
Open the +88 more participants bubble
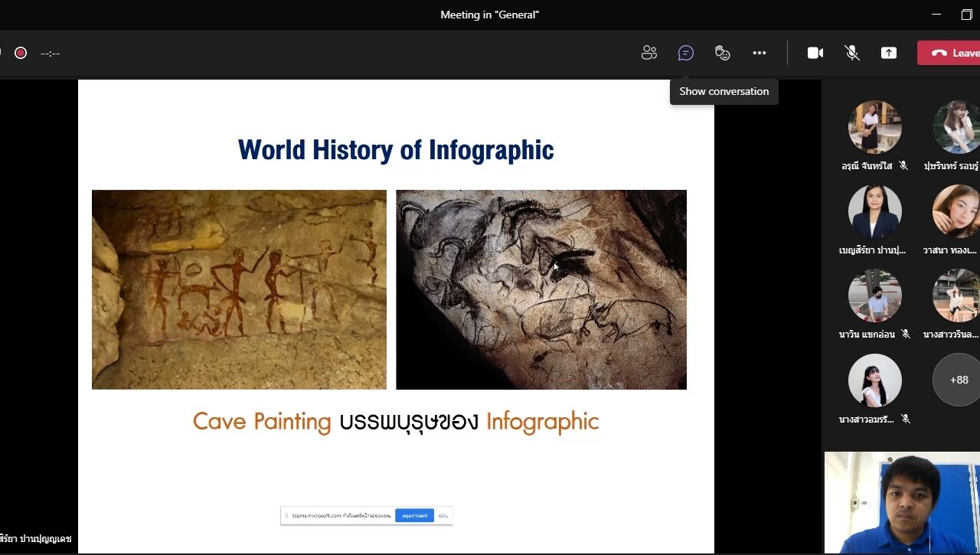click(x=957, y=380)
